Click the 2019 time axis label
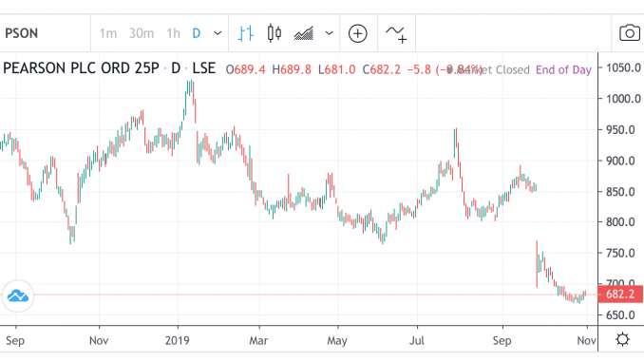Viewport: 644px width, 362px height. click(x=177, y=341)
